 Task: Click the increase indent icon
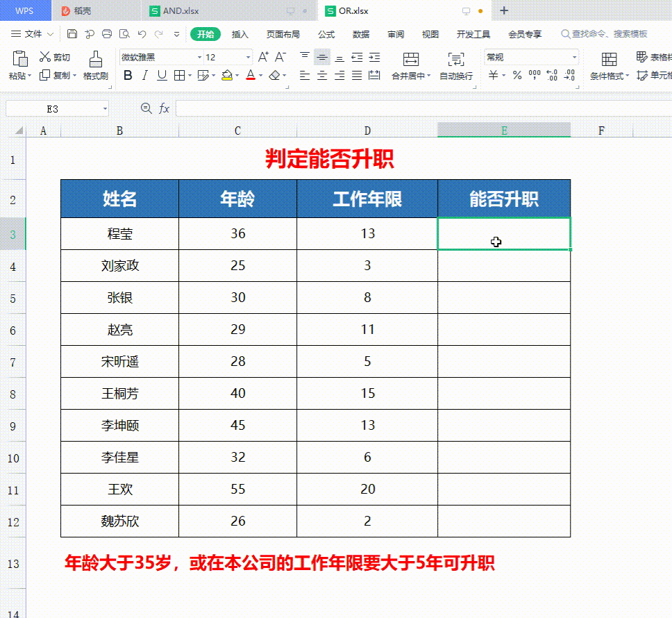[374, 57]
